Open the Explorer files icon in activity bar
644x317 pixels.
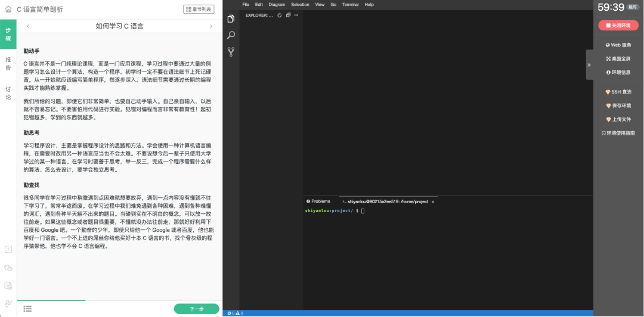point(231,19)
